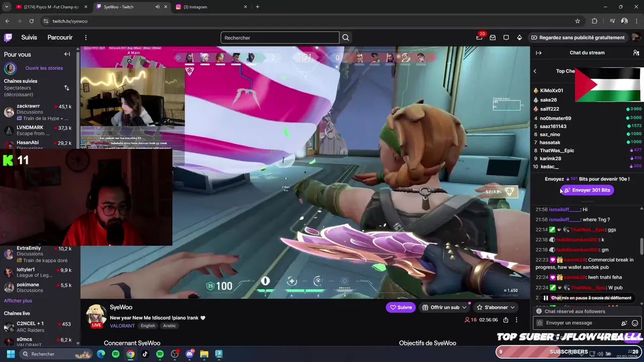The width and height of the screenshot is (644, 362).
Task: Select KiMoXx01 in Top Cheers list
Action: click(551, 90)
